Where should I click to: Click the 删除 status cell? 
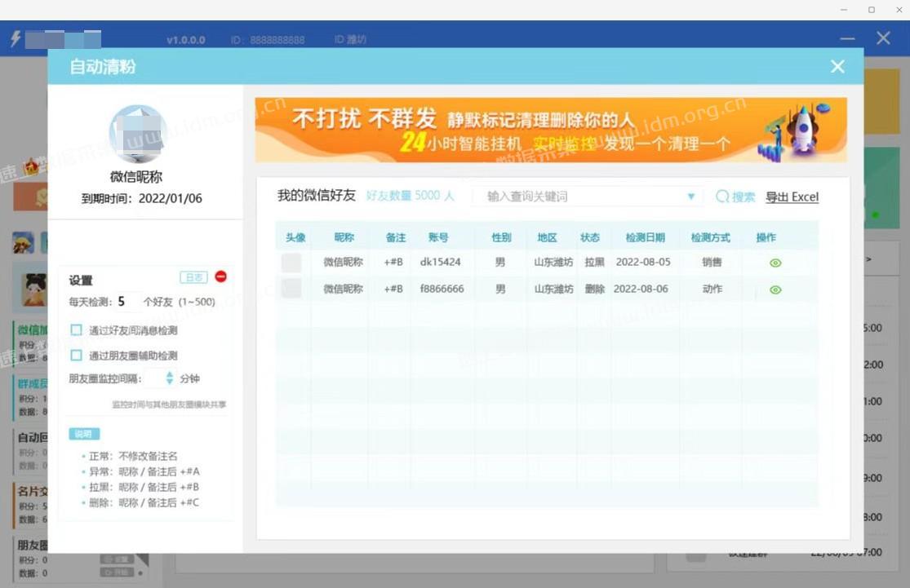[x=594, y=289]
